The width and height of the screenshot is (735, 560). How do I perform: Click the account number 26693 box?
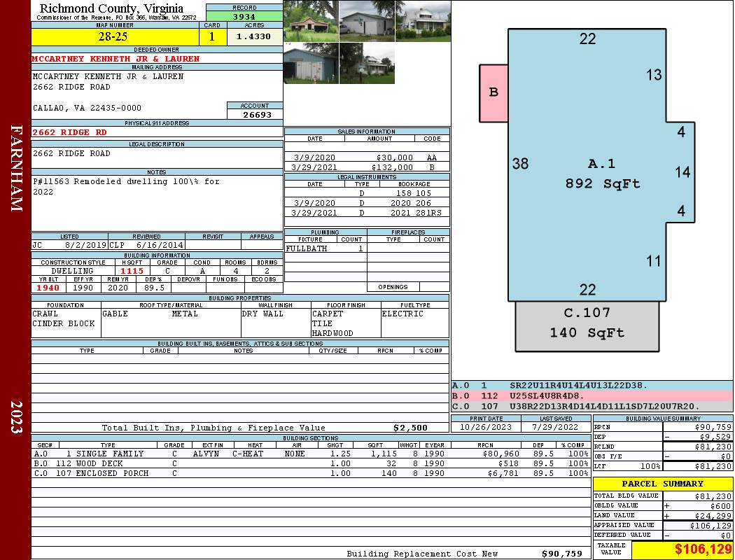click(x=255, y=115)
